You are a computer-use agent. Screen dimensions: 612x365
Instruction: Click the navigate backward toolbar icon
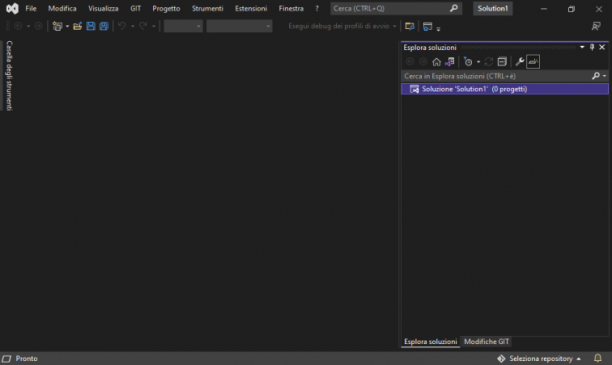[x=18, y=26]
